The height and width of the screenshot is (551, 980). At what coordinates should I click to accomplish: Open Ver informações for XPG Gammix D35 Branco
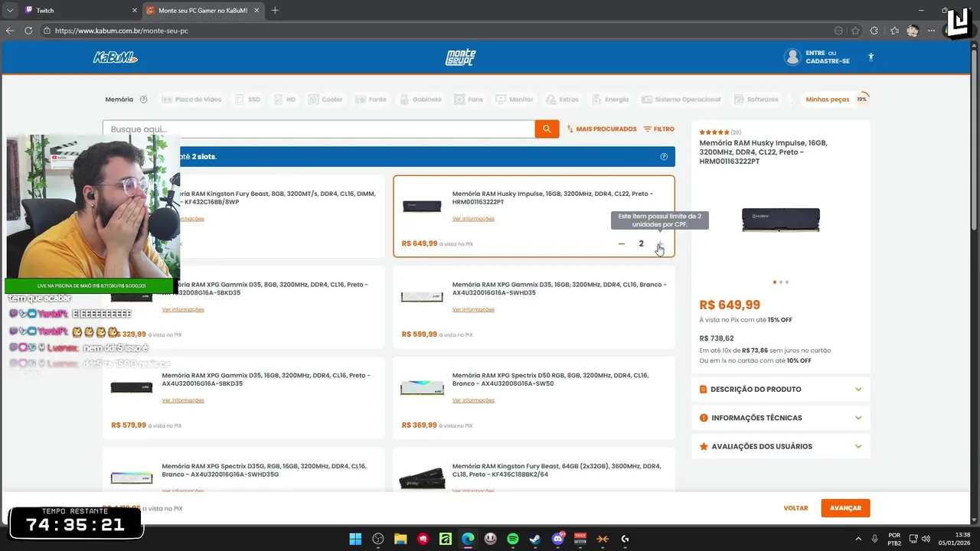click(473, 310)
